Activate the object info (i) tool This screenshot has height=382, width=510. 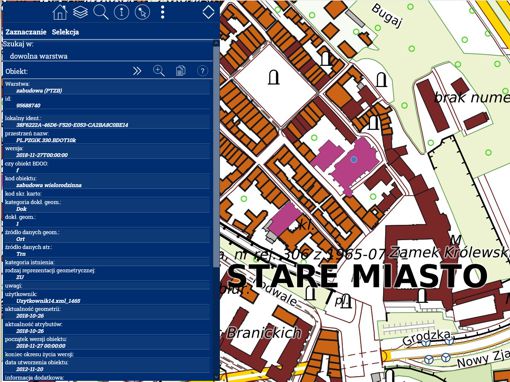pos(121,12)
